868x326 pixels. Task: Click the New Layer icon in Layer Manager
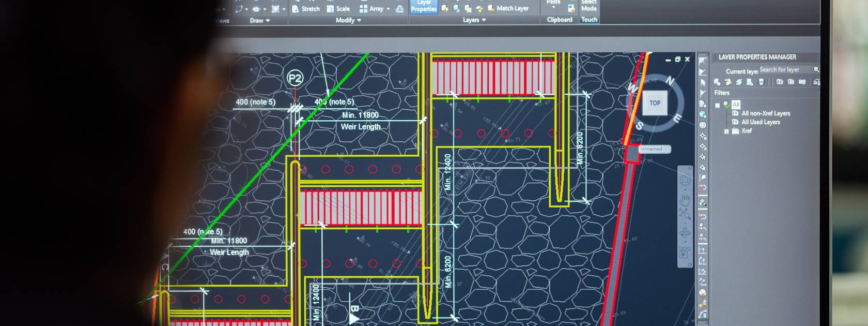(x=717, y=82)
